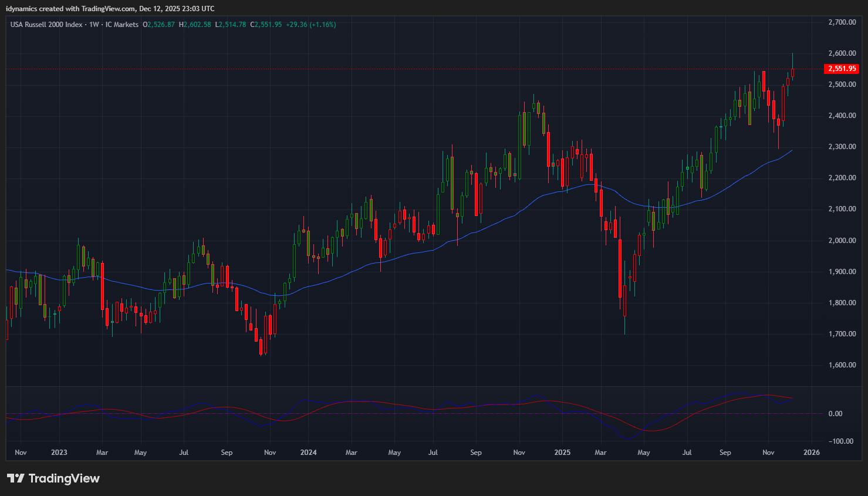This screenshot has width=868, height=496.
Task: Click the +29.36 (+1.16%) change value
Action: click(x=310, y=25)
